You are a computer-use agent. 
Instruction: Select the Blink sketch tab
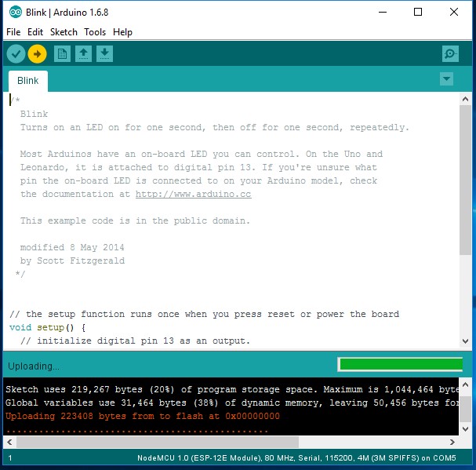pos(28,81)
